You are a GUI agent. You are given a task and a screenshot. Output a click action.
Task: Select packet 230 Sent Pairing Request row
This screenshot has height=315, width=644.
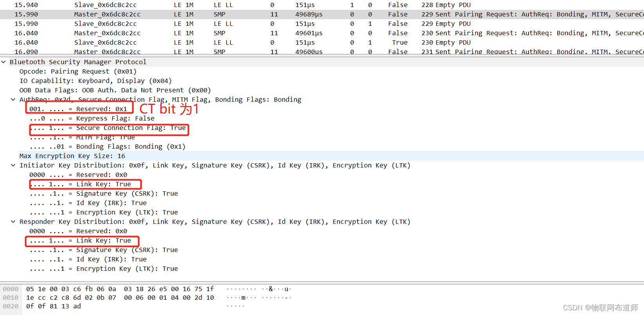tap(322, 33)
